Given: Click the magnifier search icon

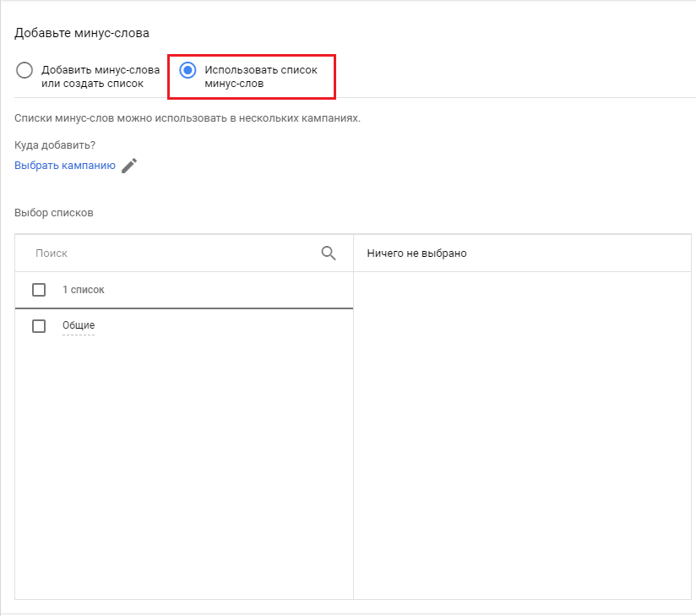Looking at the screenshot, I should 329,253.
